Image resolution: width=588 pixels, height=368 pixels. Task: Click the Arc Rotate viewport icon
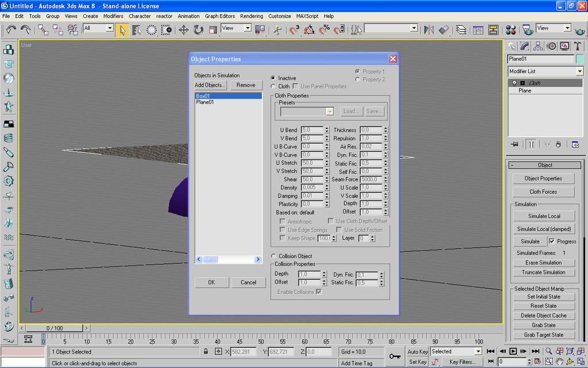tap(570, 361)
